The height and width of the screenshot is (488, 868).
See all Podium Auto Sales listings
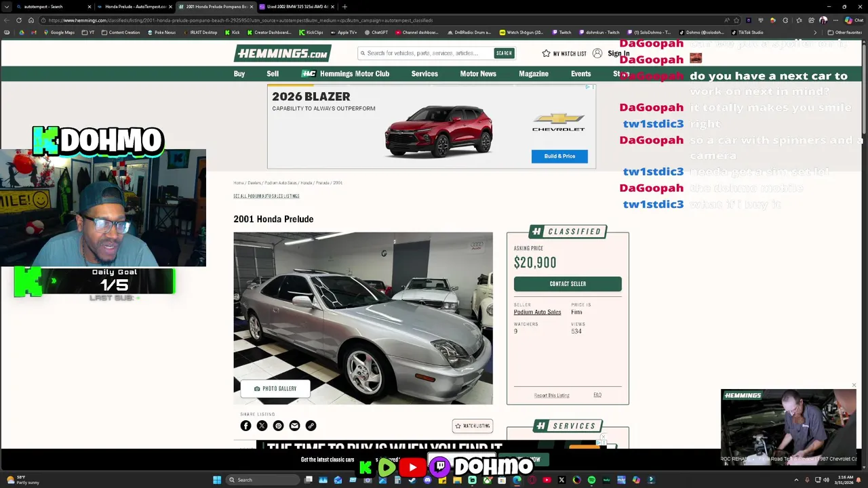[x=267, y=197]
